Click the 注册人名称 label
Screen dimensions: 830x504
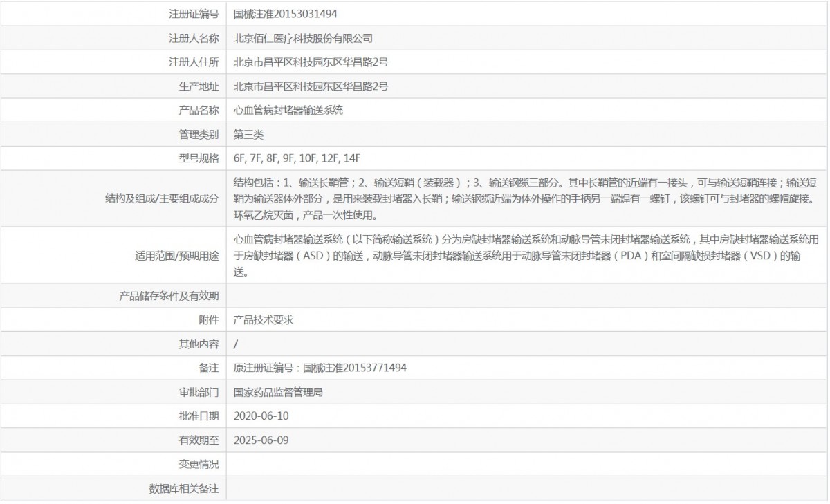coord(194,38)
